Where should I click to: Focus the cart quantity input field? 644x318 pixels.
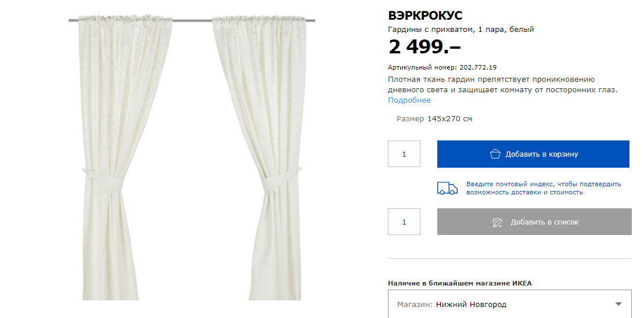(404, 154)
